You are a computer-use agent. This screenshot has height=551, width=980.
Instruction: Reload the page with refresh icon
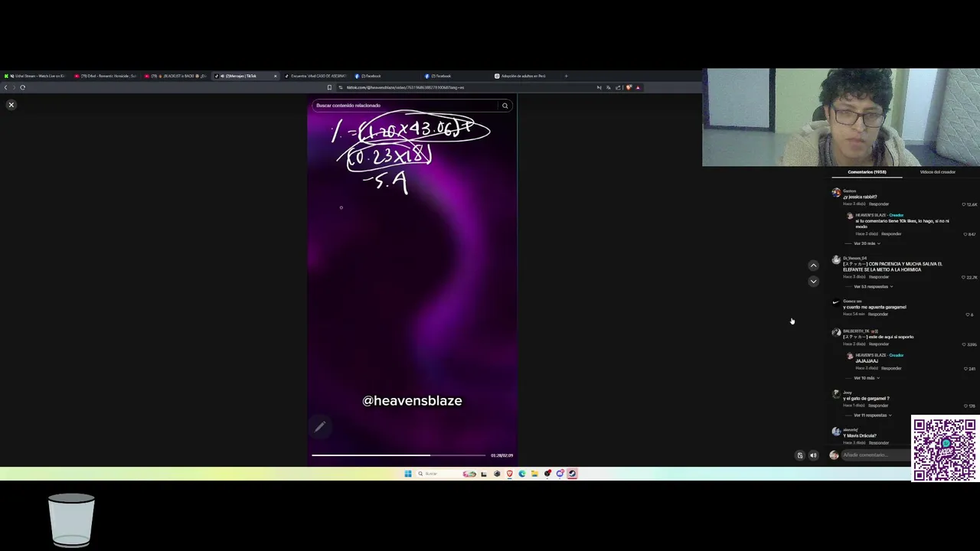[x=22, y=87]
